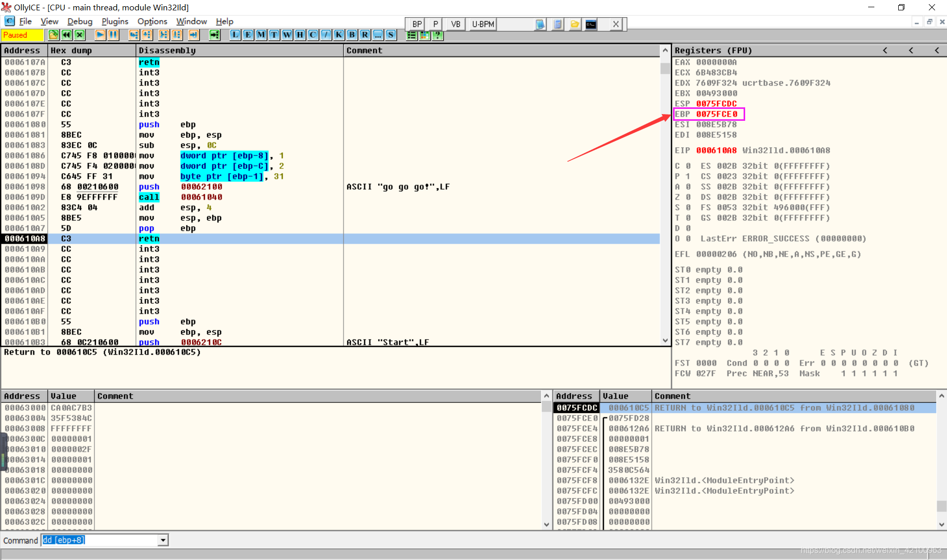
Task: Select the highlighted retn at 000610A8
Action: [x=331, y=239]
